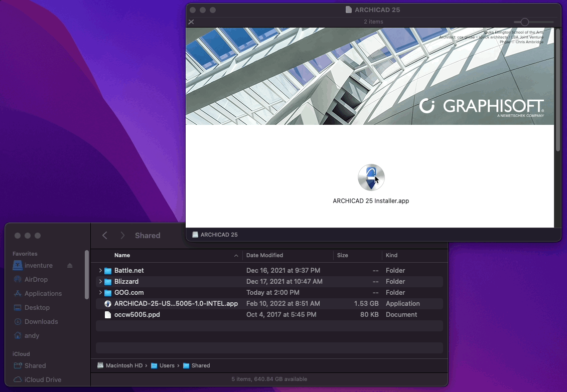
Task: Click the iCloud Drive cloud icon
Action: pos(18,379)
